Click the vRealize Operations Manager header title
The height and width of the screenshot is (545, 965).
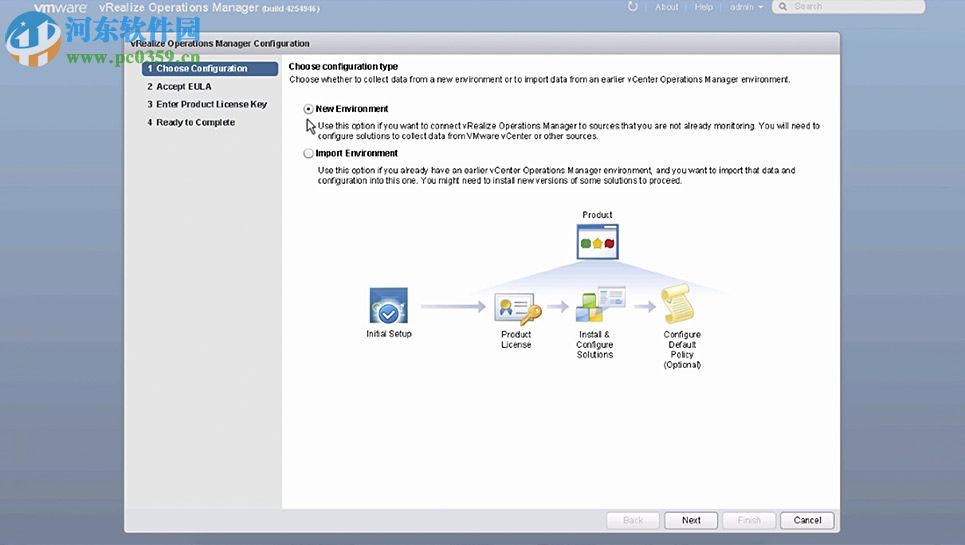[x=179, y=7]
